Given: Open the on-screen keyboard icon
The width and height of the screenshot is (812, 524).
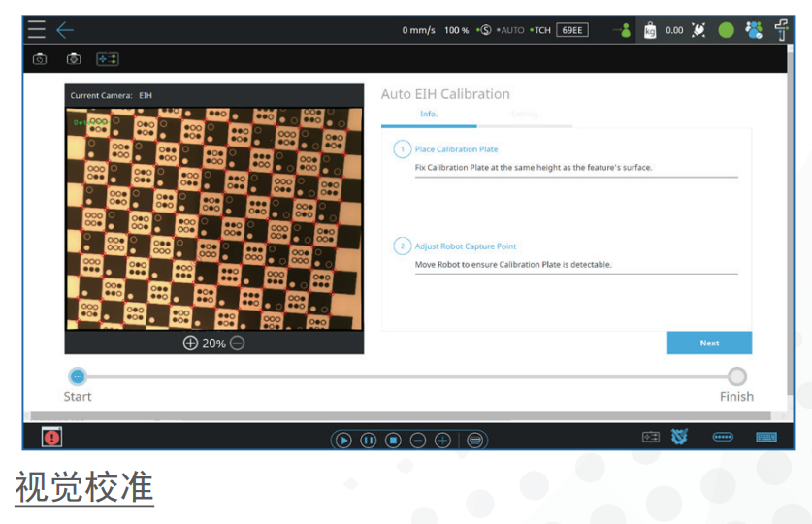Looking at the screenshot, I should (x=766, y=438).
